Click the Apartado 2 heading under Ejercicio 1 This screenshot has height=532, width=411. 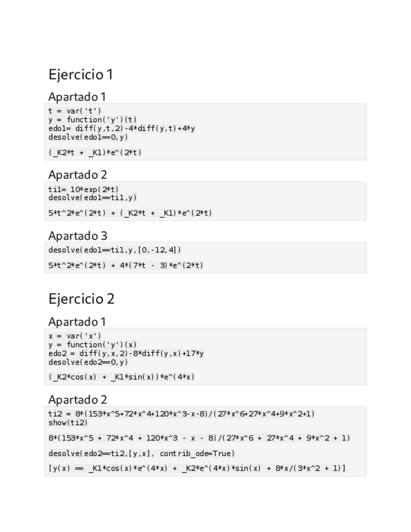(x=78, y=174)
